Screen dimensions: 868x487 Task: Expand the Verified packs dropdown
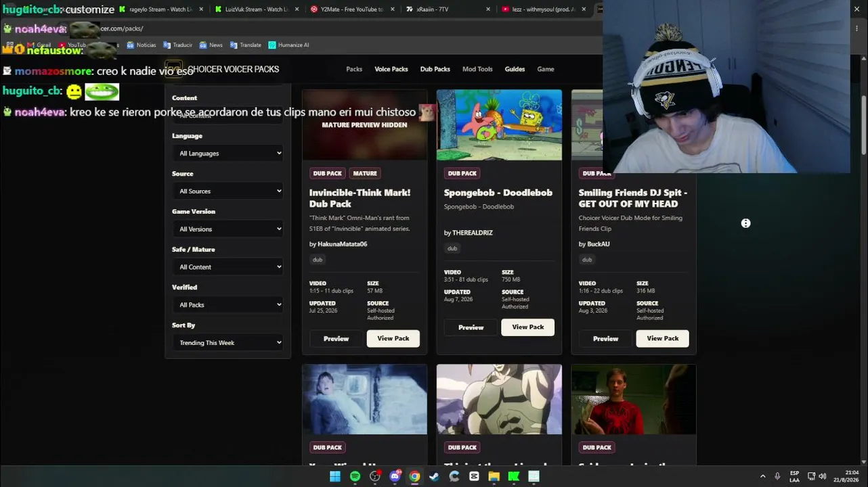click(x=227, y=305)
